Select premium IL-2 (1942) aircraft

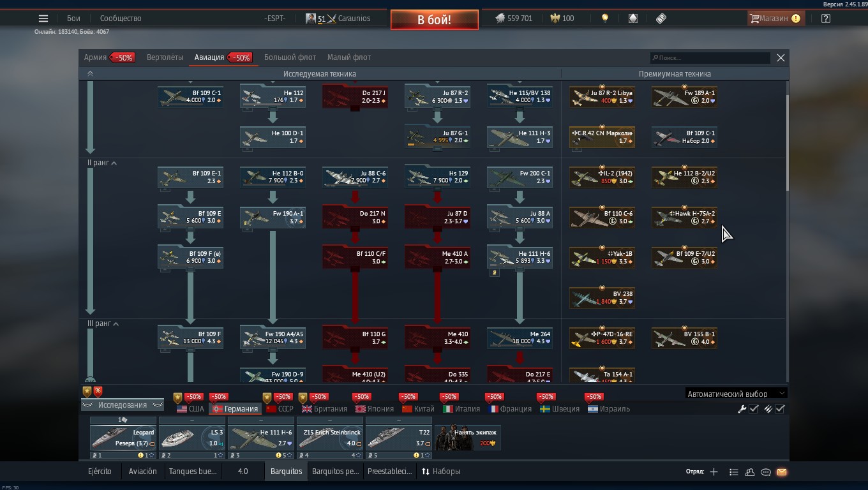click(x=602, y=177)
